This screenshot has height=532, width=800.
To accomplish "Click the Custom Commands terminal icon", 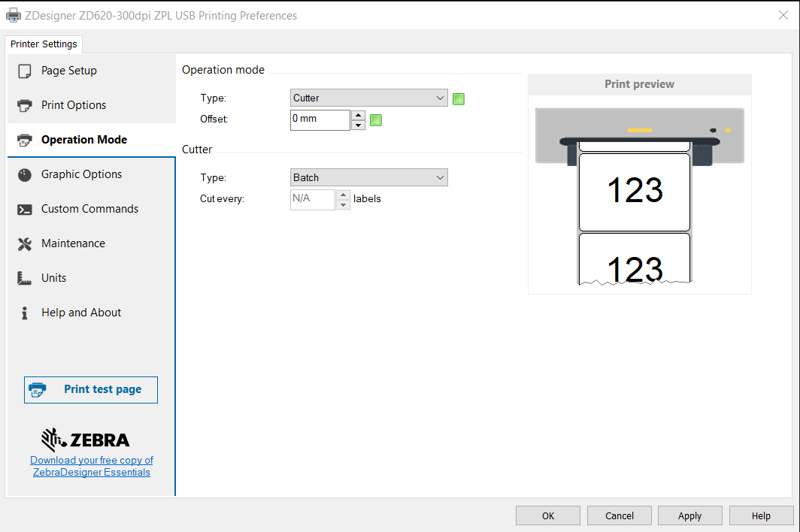I will click(25, 210).
